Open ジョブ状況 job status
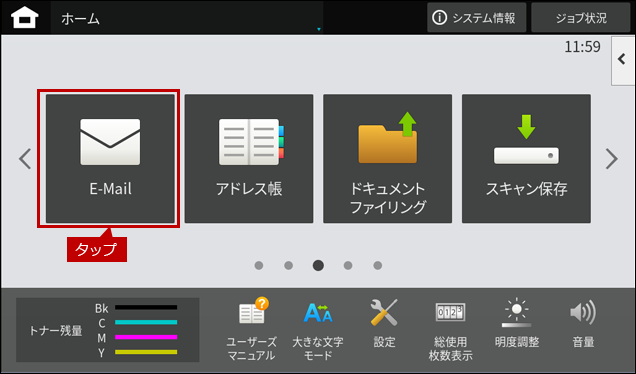The width and height of the screenshot is (636, 374). coord(581,18)
